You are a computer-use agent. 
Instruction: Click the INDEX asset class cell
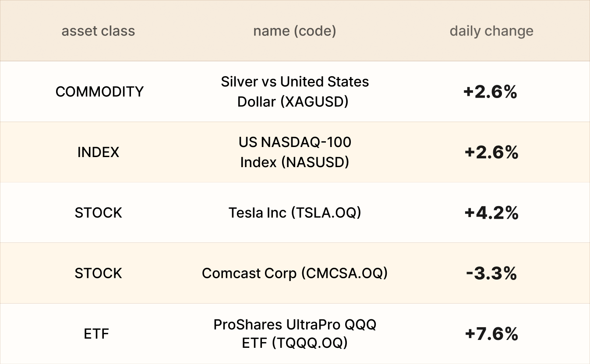point(98,152)
